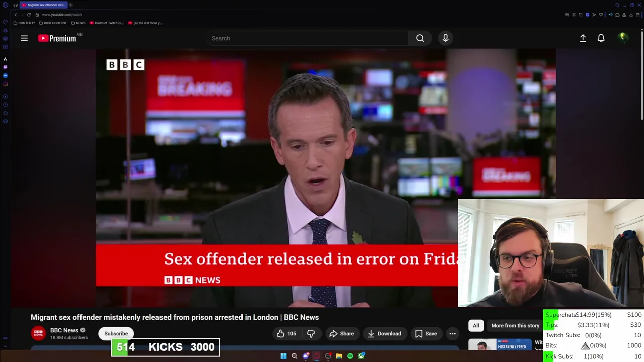The width and height of the screenshot is (644, 362).
Task: Open the sidebar history clock icon
Action: [5, 105]
